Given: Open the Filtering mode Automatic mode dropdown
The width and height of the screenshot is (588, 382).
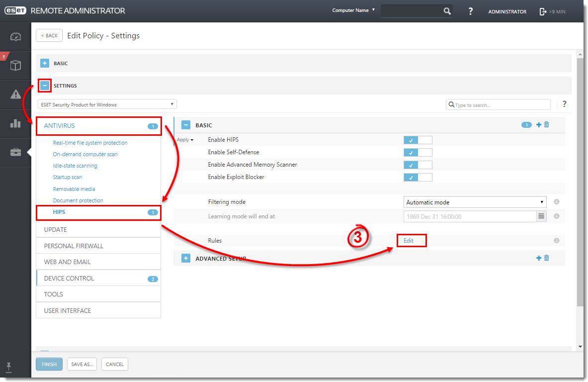Looking at the screenshot, I should [475, 202].
